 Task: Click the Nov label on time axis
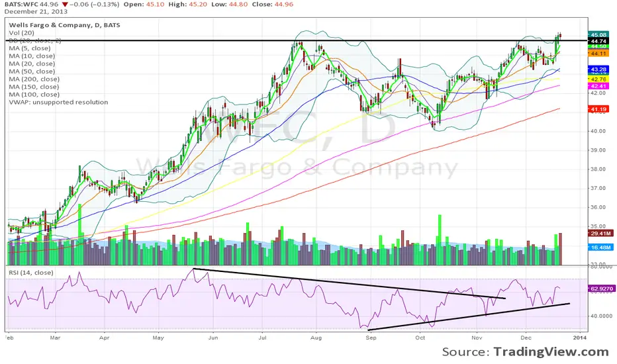(x=477, y=338)
